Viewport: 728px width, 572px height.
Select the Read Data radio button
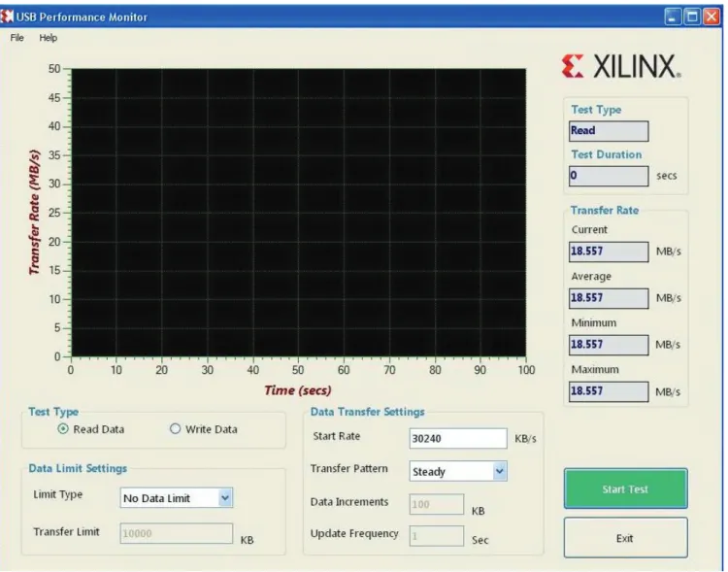coord(63,429)
